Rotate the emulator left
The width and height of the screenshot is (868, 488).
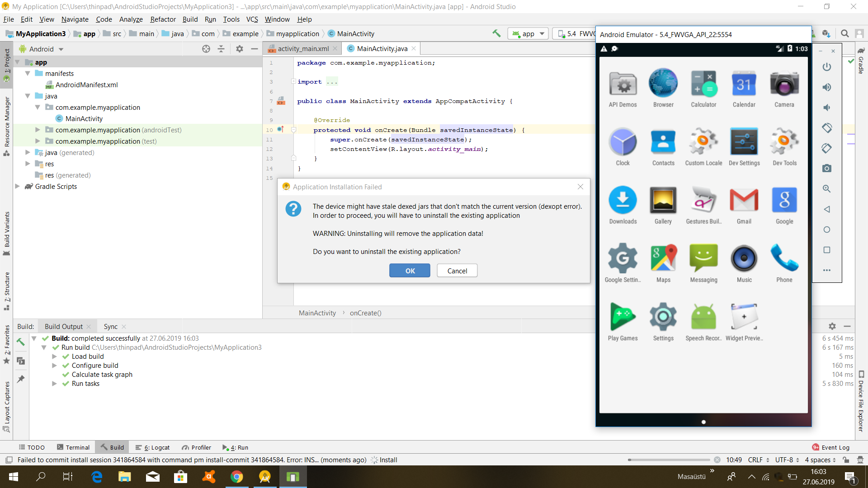pyautogui.click(x=827, y=128)
